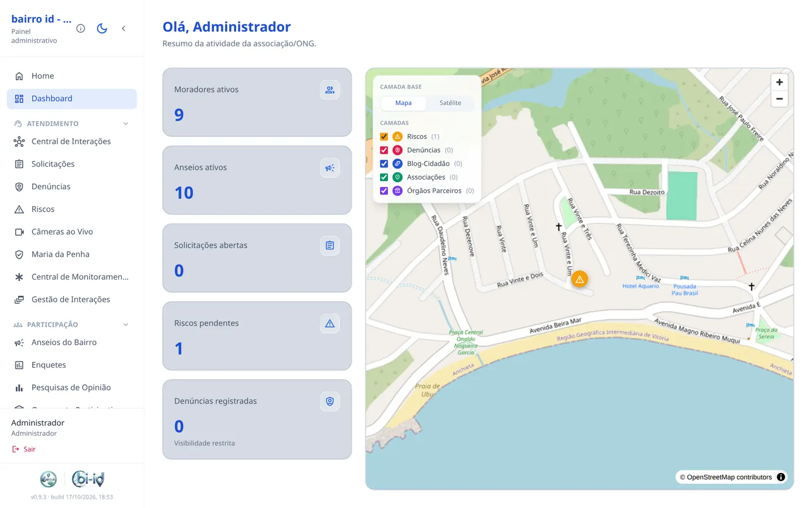This screenshot has height=508, width=812.
Task: Open Maria da Penha section
Action: pyautogui.click(x=72, y=254)
